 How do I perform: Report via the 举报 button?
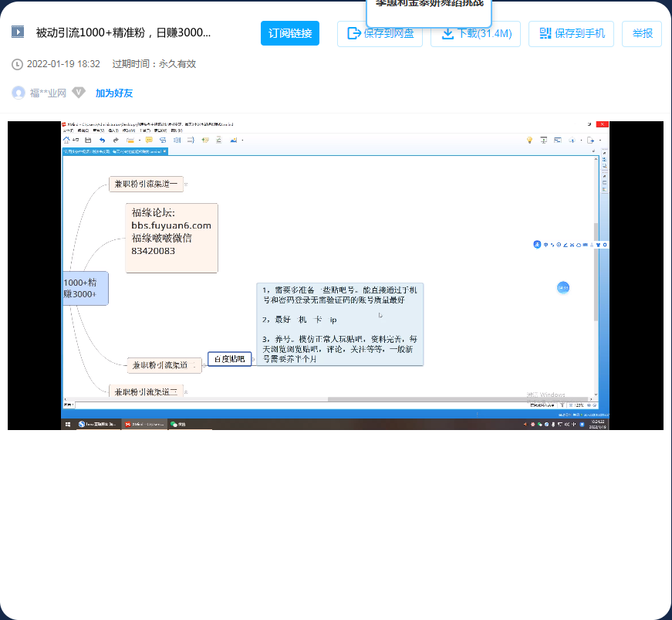click(x=642, y=33)
